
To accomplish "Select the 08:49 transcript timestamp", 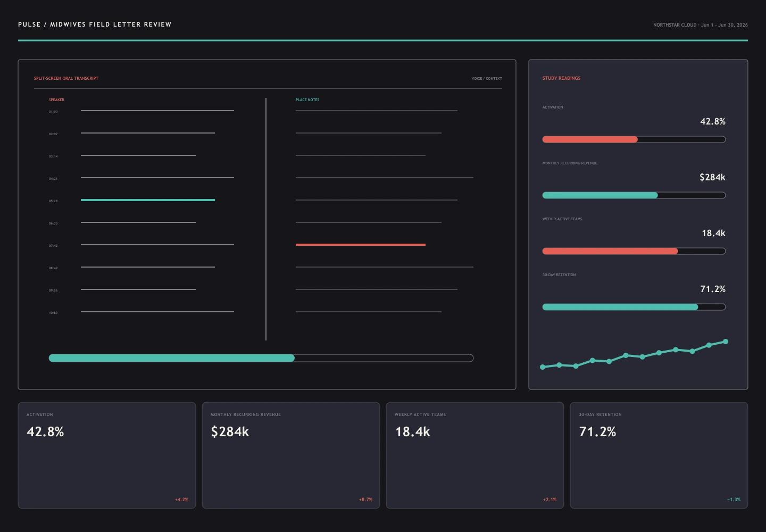I will pyautogui.click(x=53, y=268).
